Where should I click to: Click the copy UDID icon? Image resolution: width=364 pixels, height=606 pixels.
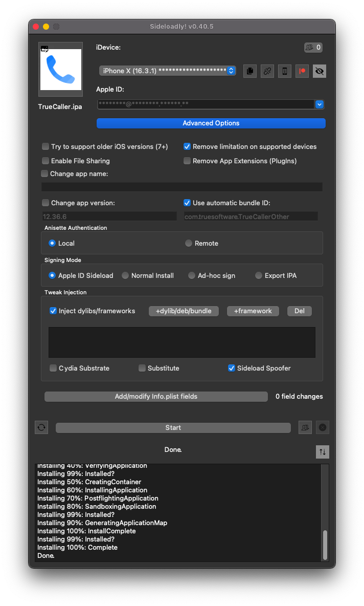point(250,71)
